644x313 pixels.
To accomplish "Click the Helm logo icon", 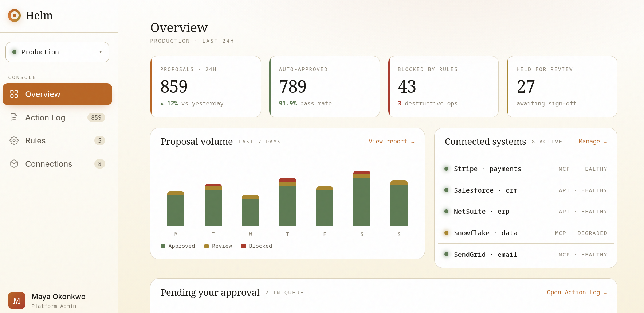I will point(14,16).
